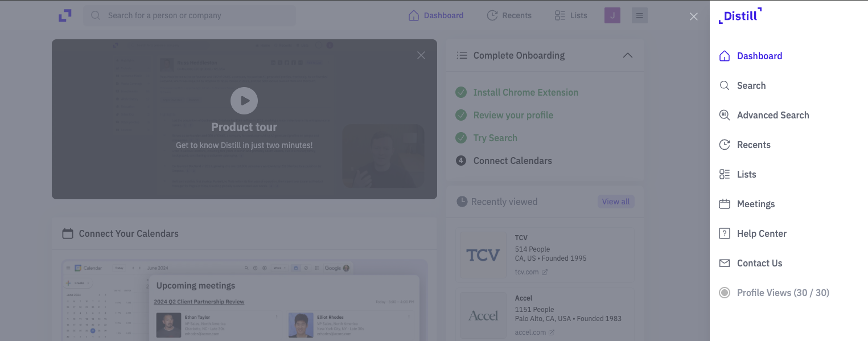
Task: Click the checkmark next to Review your profile
Action: (x=461, y=115)
